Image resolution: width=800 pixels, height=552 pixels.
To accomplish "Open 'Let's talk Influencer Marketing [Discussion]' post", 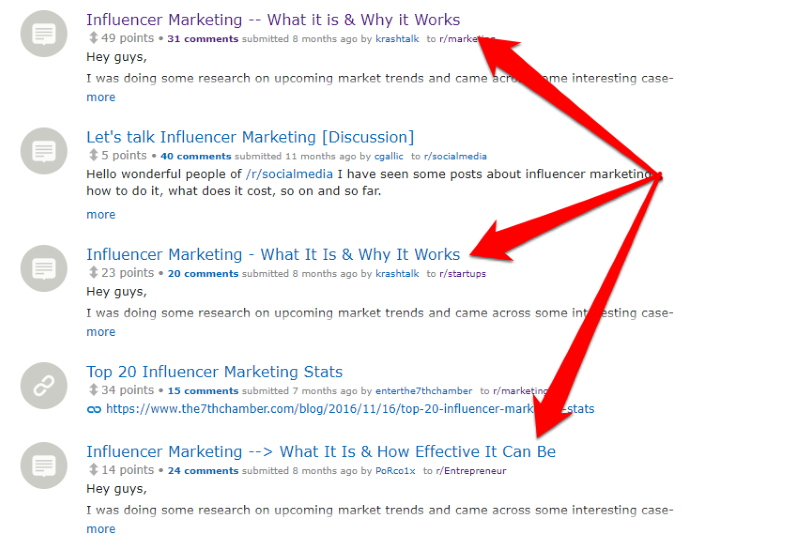I will point(250,137).
